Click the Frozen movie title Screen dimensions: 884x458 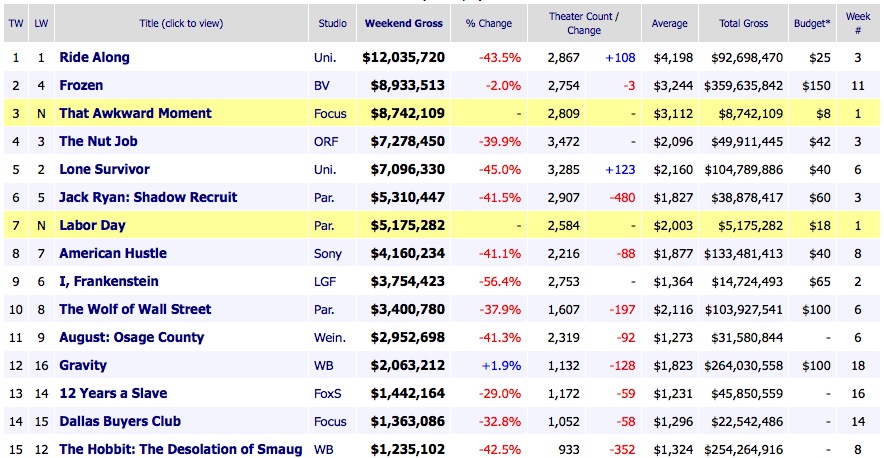tap(81, 86)
